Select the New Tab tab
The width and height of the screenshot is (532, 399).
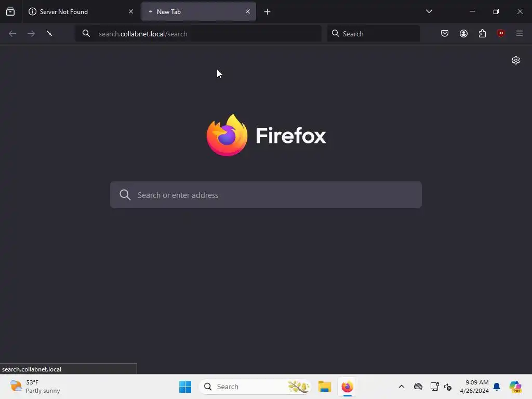click(198, 12)
